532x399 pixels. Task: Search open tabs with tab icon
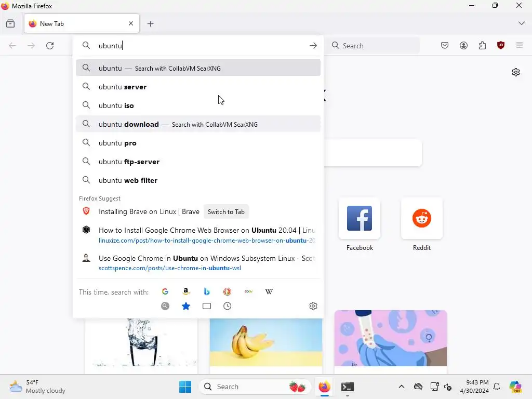pyautogui.click(x=207, y=306)
